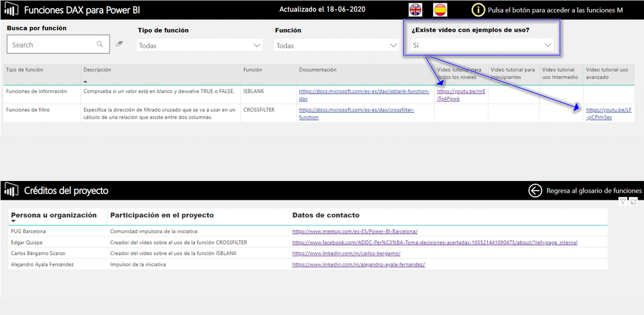This screenshot has width=644, height=315.
Task: Click the magnifier icon in the search box
Action: point(100,44)
